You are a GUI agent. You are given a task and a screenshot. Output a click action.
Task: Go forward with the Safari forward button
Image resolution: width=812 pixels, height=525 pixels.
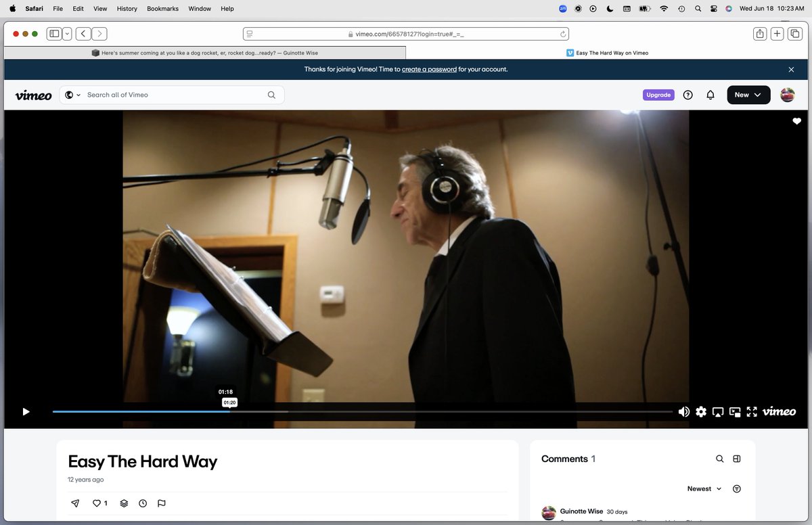(x=99, y=34)
